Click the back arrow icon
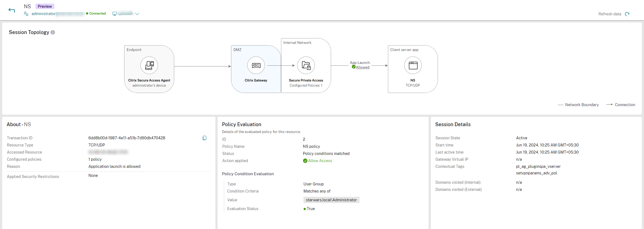 click(12, 10)
